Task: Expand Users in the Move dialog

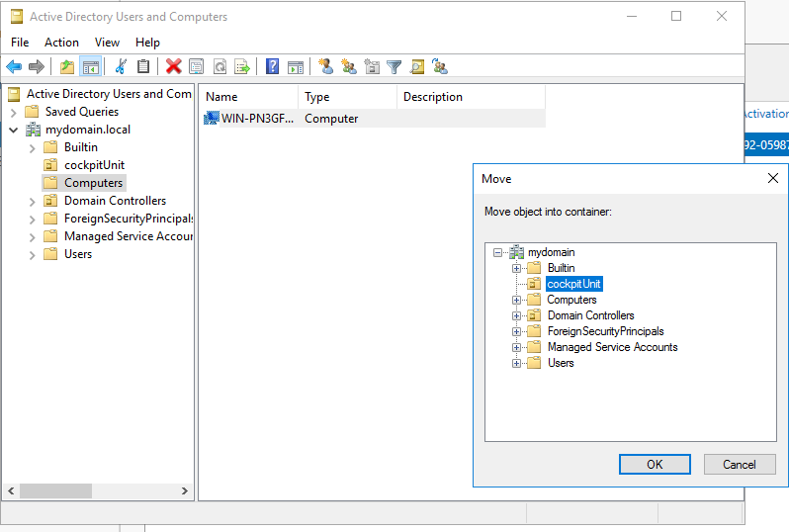Action: pos(516,363)
